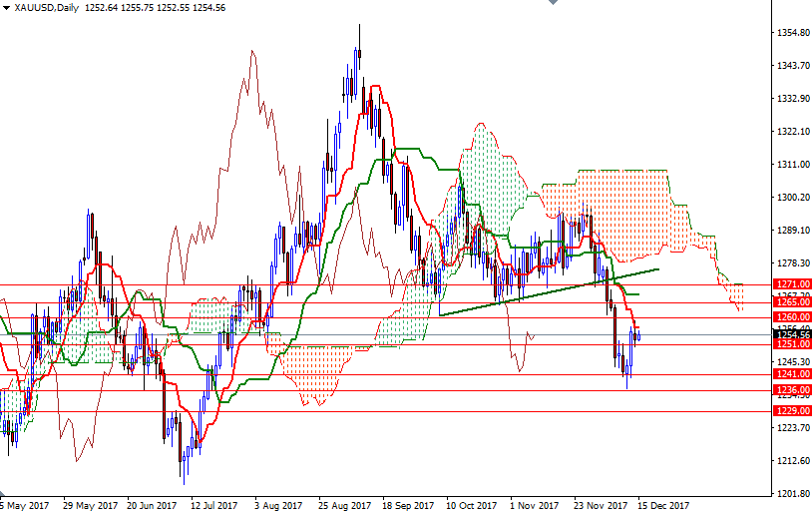This screenshot has height=513, width=812.
Task: Select the 1260.00 red price label
Action: click(x=790, y=317)
